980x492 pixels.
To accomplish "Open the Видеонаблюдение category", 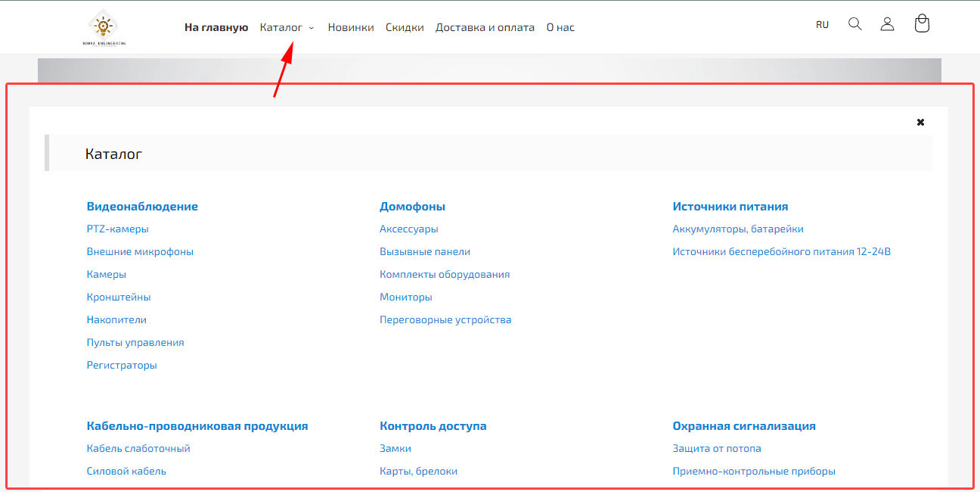I will pyautogui.click(x=142, y=207).
